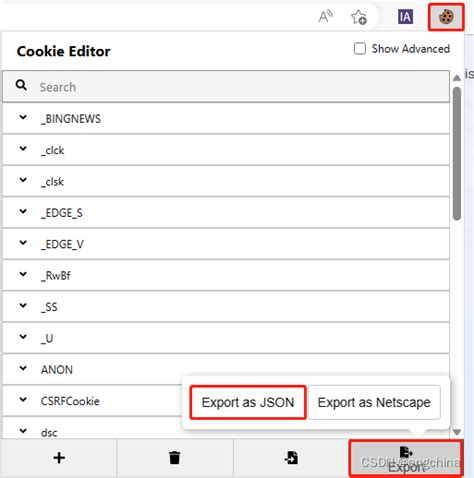Click the cookie list scrollbar thumb
The height and width of the screenshot is (478, 474).
pos(457,153)
